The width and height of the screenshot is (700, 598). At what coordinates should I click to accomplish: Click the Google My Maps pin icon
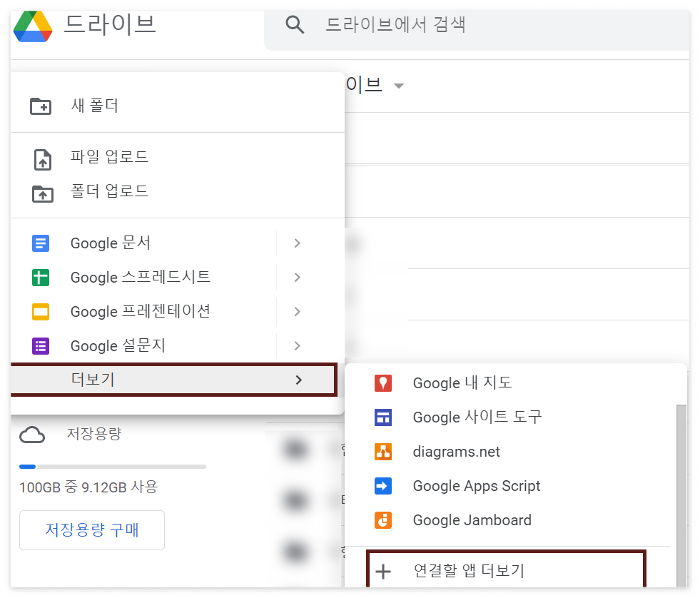tap(383, 383)
